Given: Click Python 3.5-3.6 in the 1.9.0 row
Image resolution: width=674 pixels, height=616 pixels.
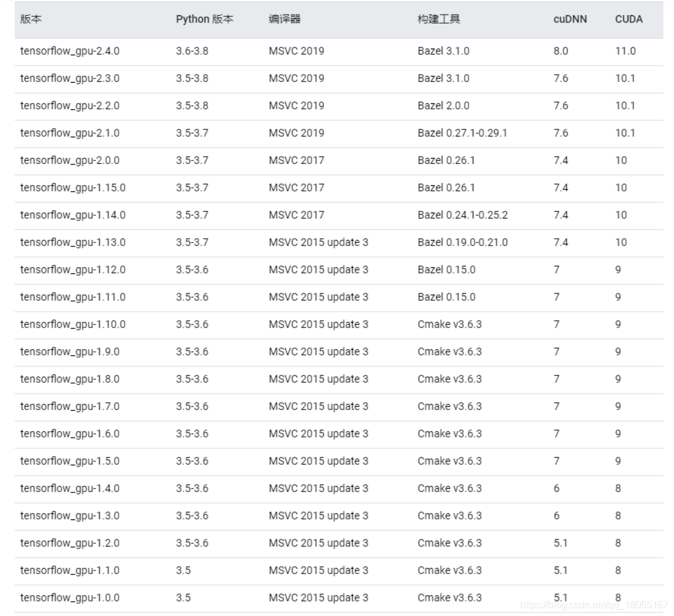Looking at the screenshot, I should (x=192, y=352).
